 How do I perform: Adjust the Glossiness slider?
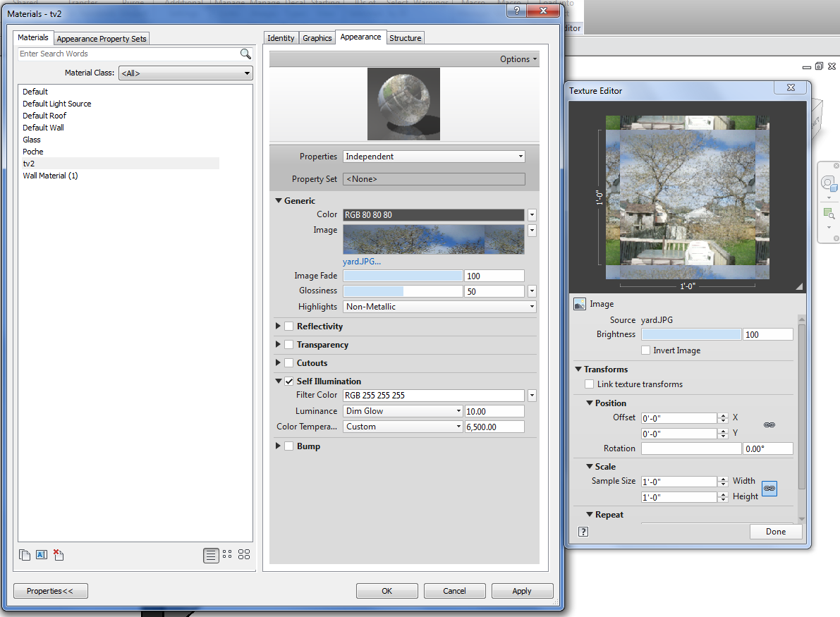click(x=402, y=291)
